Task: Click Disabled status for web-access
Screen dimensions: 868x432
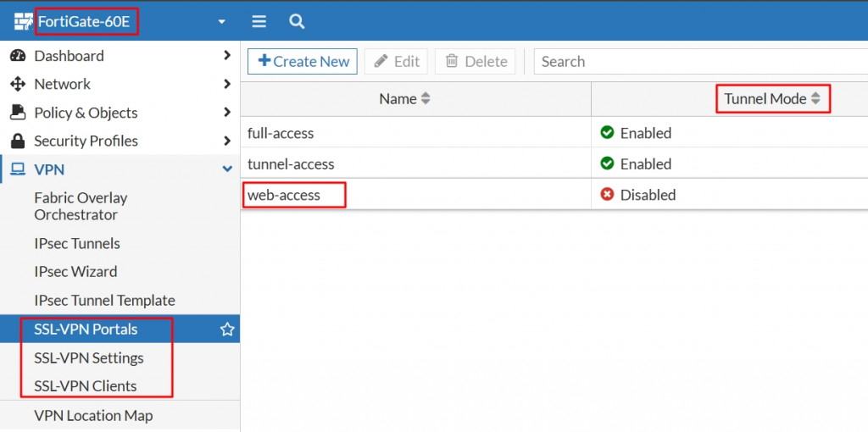Action: pyautogui.click(x=648, y=195)
